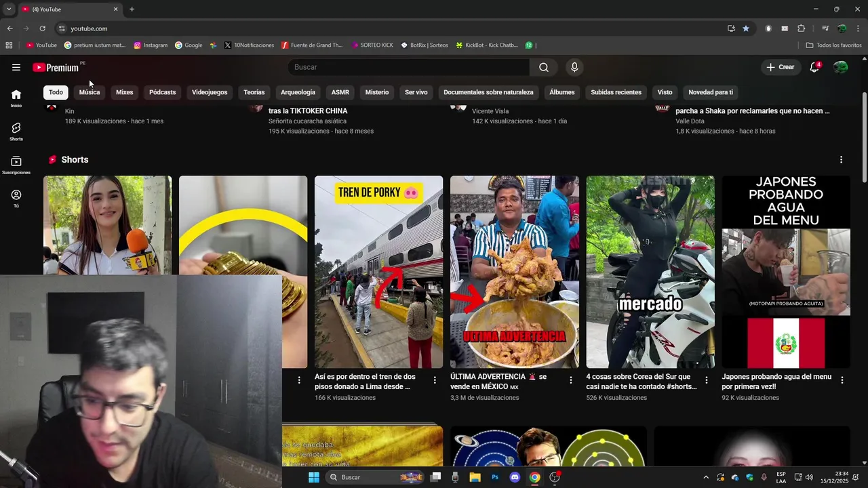This screenshot has width=868, height=488.
Task: Reload the page with browser refresh
Action: point(42,28)
